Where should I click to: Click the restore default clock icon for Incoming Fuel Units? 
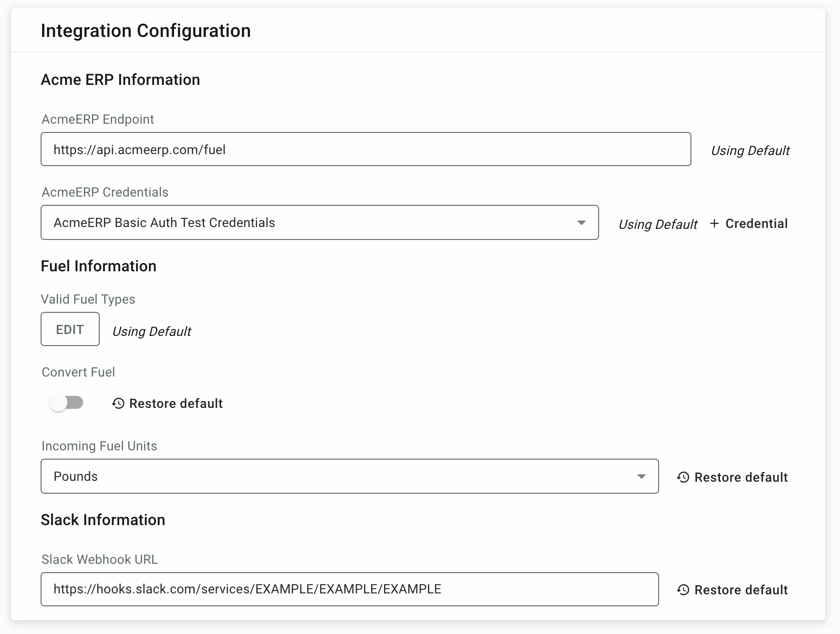coord(683,477)
